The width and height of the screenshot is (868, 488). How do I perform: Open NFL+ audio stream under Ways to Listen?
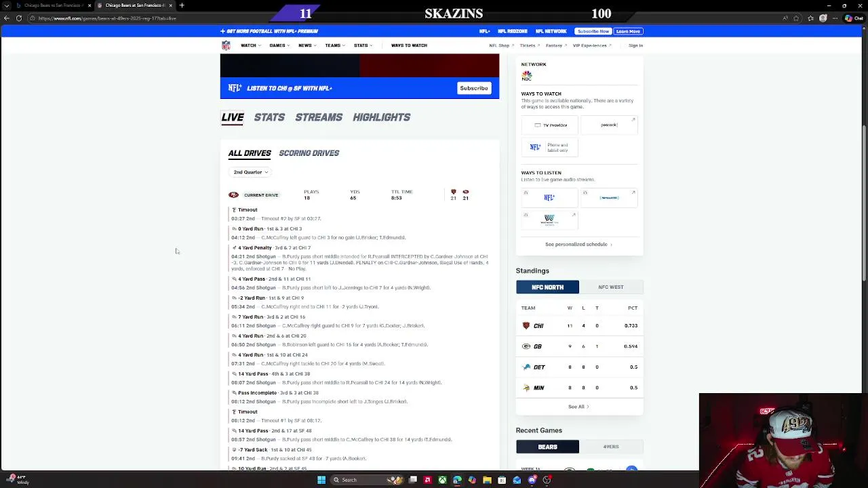coord(550,198)
